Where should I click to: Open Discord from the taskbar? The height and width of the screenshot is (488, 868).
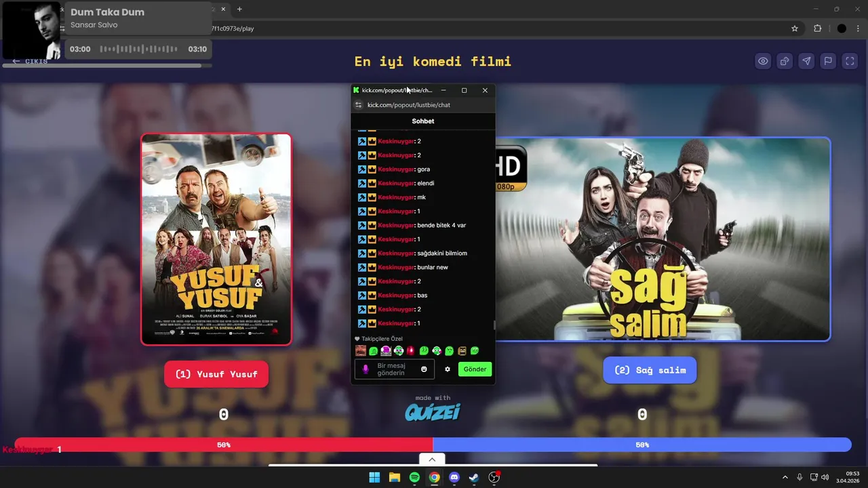tap(454, 477)
